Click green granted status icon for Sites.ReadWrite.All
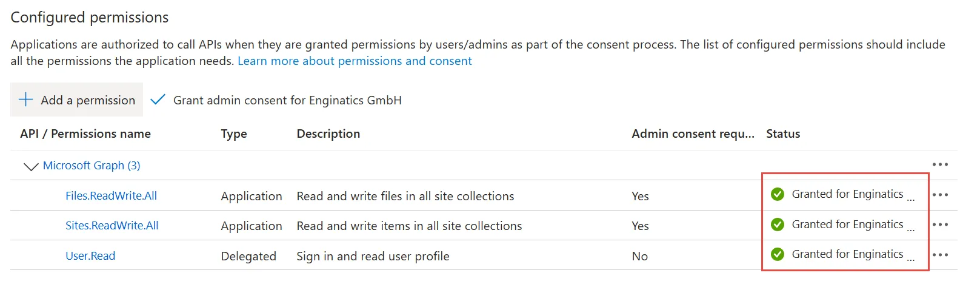Viewport: 980px width, 284px height. [x=778, y=225]
